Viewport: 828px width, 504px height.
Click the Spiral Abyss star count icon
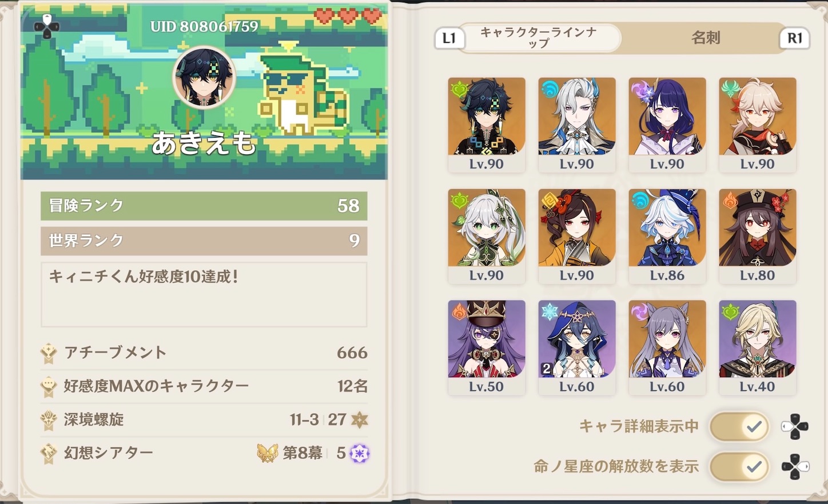(359, 420)
